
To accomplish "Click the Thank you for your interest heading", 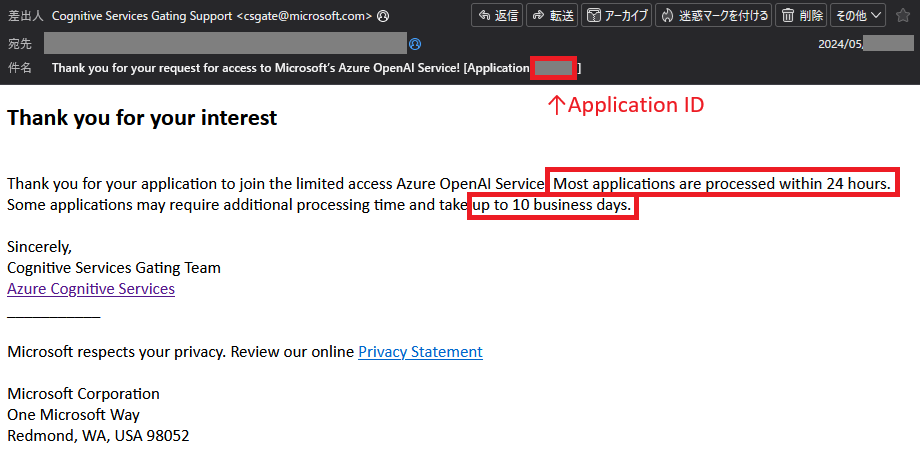I will pos(142,118).
